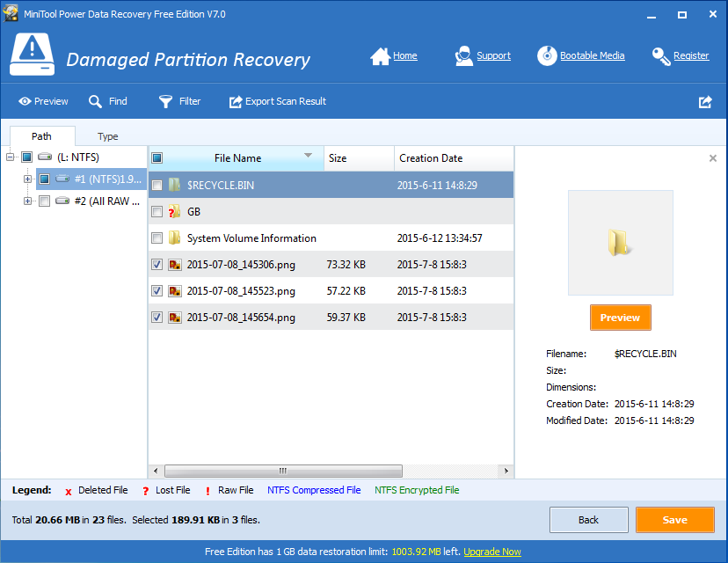
Task: Click the Filter funnel icon
Action: click(x=165, y=102)
